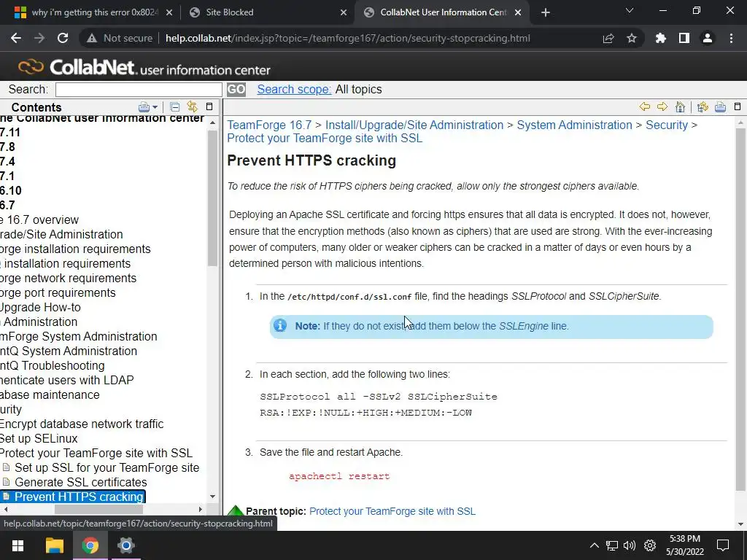747x560 pixels.
Task: Open 16.7 overview topic
Action: coord(39,220)
